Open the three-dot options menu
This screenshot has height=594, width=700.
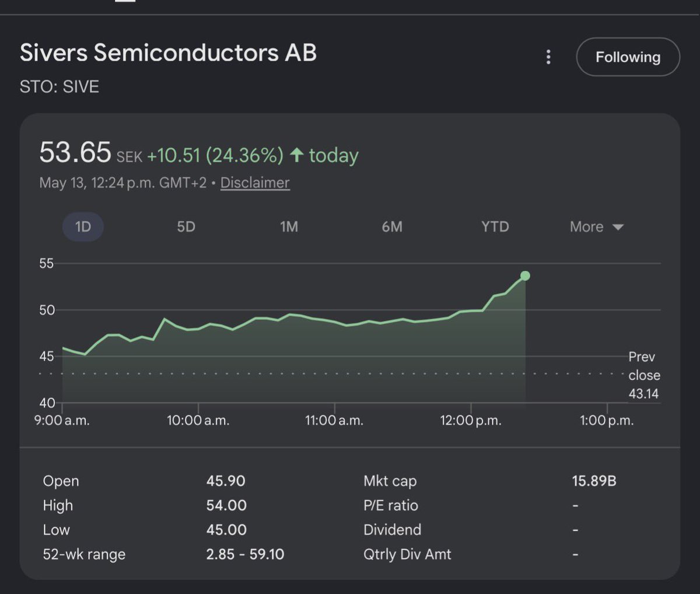(548, 57)
